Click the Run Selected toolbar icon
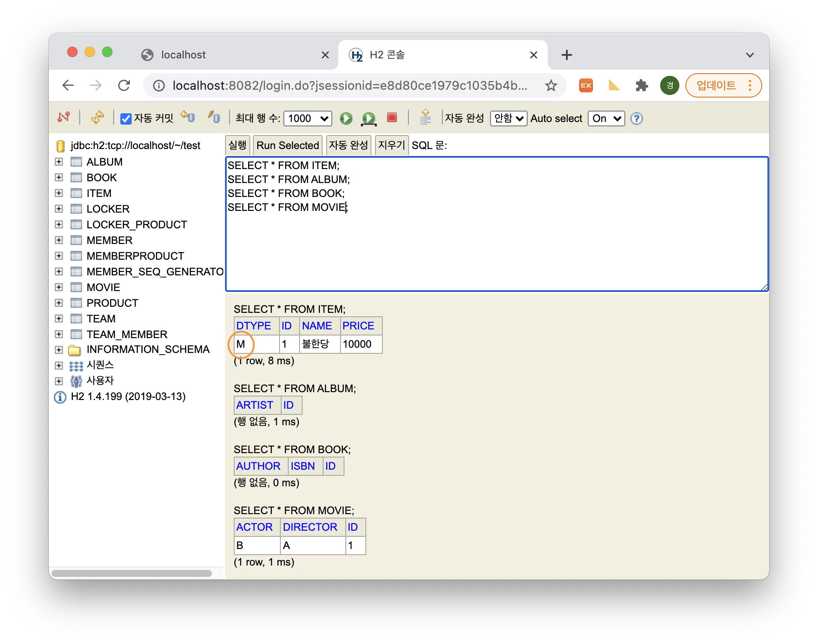818x644 pixels. pos(369,119)
